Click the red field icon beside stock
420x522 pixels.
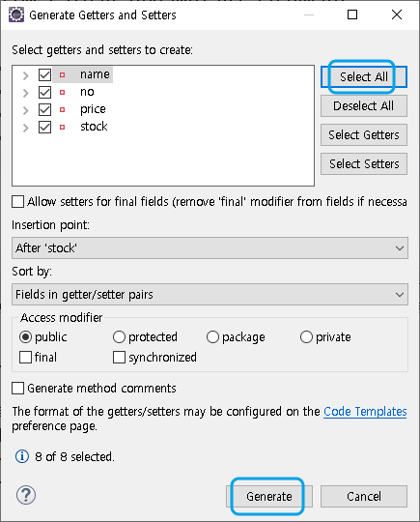(x=62, y=127)
